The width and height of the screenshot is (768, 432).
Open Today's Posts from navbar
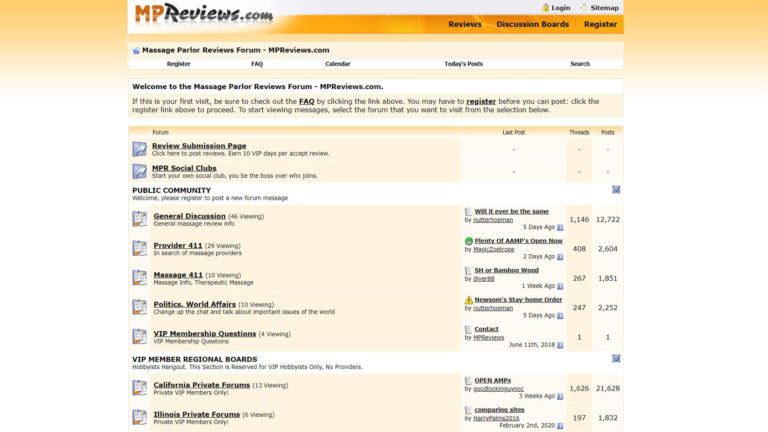point(463,64)
